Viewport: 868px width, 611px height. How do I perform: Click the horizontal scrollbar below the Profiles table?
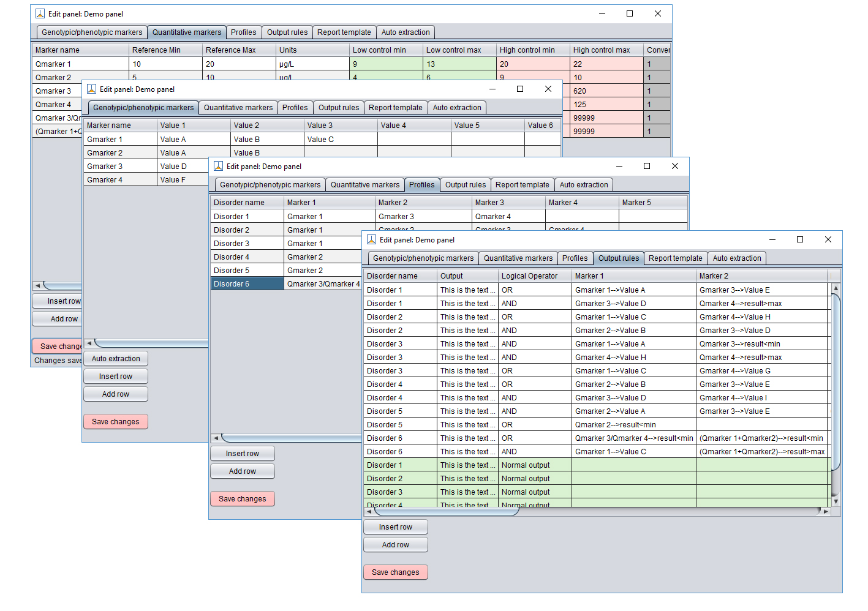[x=288, y=438]
